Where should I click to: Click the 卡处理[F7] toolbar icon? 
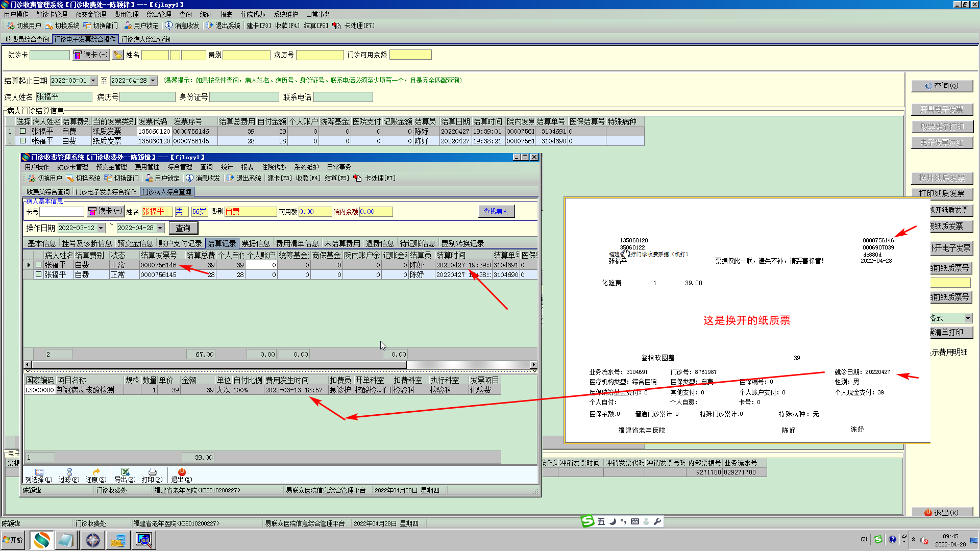(x=336, y=26)
